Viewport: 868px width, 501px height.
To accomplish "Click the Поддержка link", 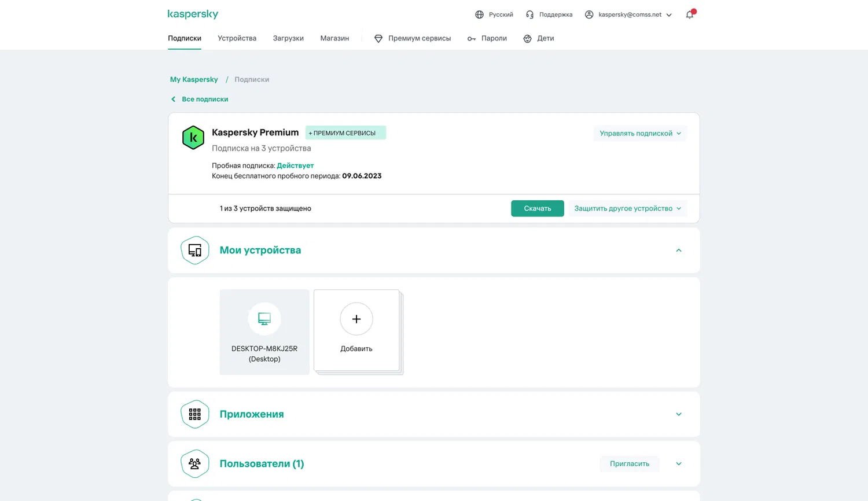I will point(556,14).
